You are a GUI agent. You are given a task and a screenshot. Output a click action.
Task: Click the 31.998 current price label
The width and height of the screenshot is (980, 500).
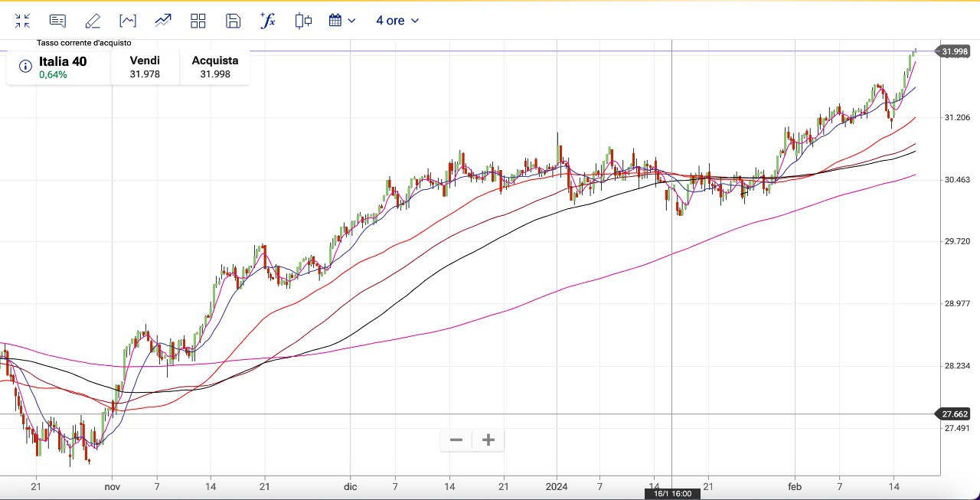click(955, 51)
